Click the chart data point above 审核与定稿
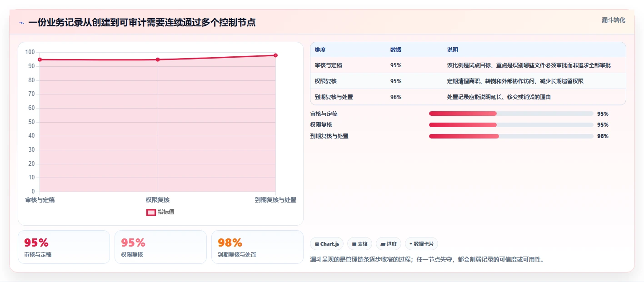 pyautogui.click(x=40, y=59)
